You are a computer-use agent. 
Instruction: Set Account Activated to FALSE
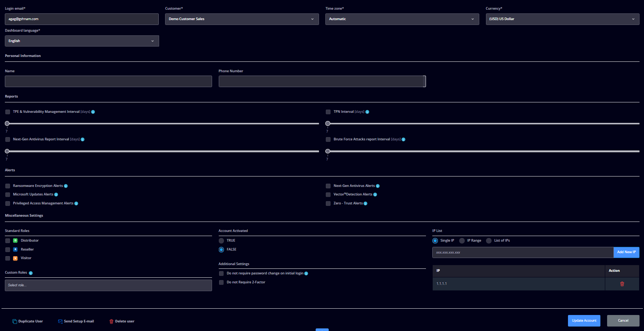coord(221,249)
